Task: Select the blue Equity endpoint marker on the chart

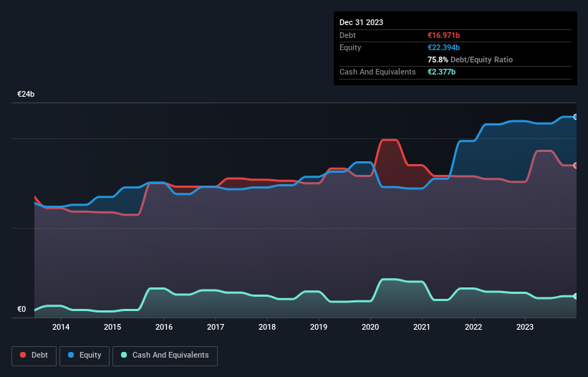Action: point(576,117)
